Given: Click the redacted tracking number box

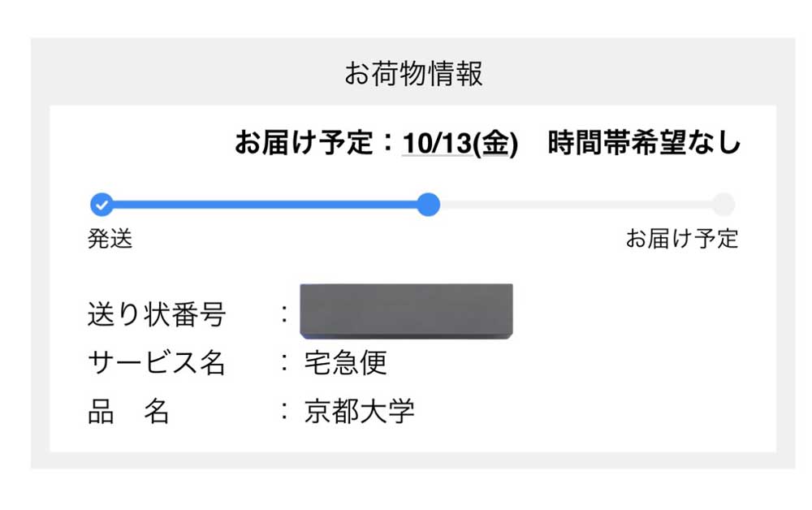Looking at the screenshot, I should pos(406,311).
